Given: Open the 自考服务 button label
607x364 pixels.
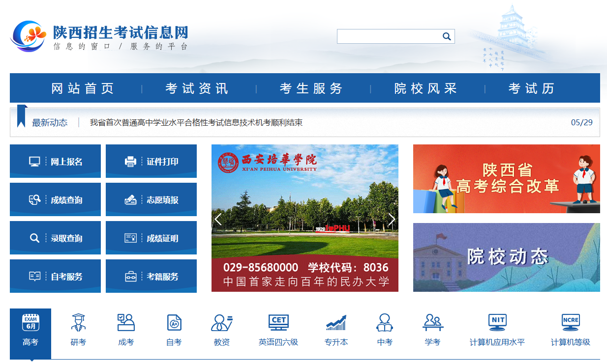Looking at the screenshot, I should click(66, 277).
